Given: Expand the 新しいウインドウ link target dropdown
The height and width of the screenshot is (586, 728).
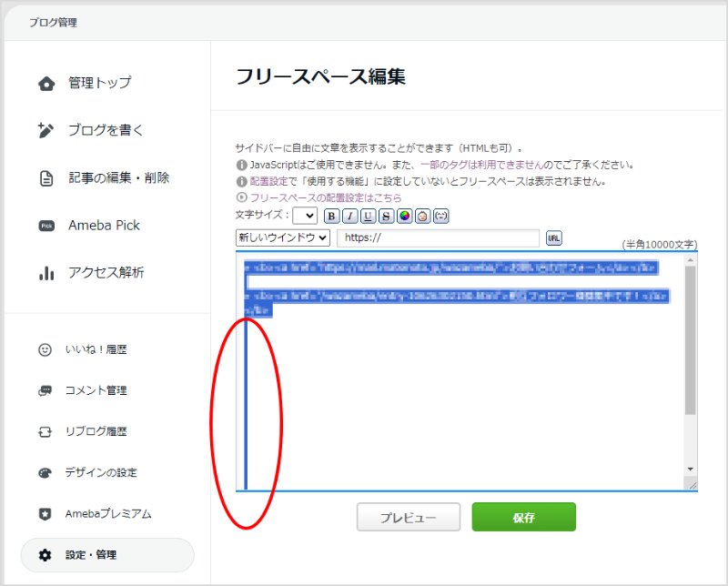Looking at the screenshot, I should [x=282, y=237].
